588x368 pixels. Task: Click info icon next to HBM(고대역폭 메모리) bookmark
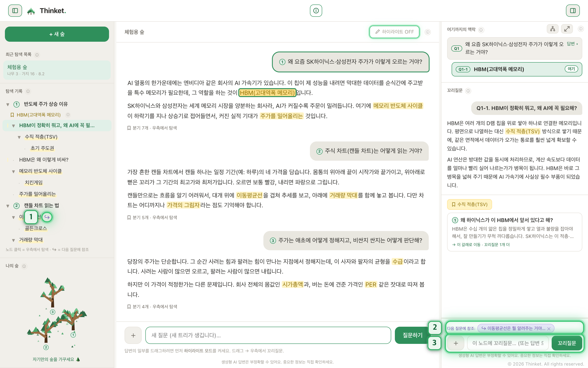tap(68, 115)
